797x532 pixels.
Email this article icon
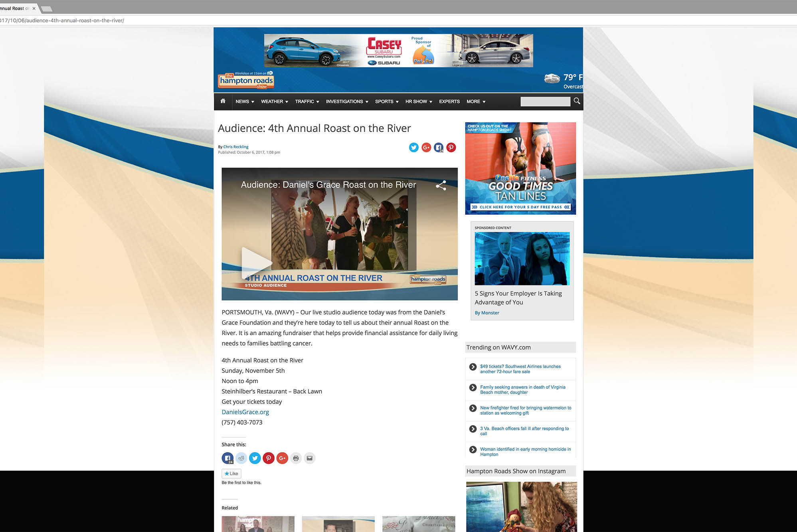click(309, 458)
